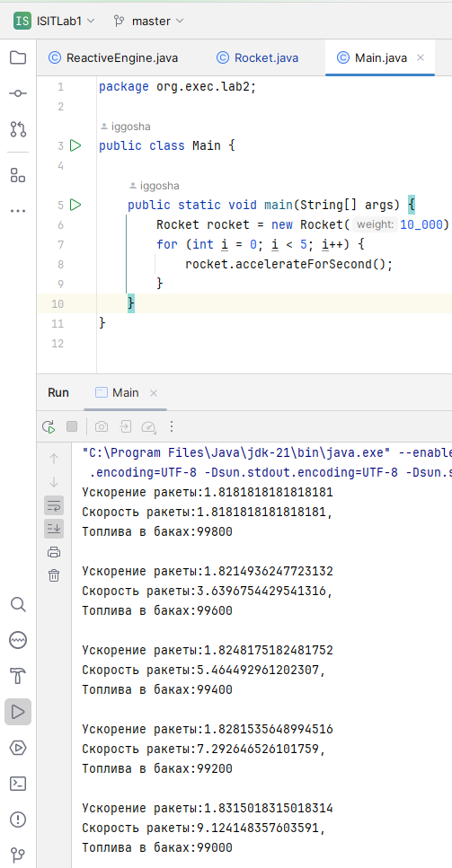Open the Terminal tool window
The height and width of the screenshot is (868, 452).
click(18, 784)
